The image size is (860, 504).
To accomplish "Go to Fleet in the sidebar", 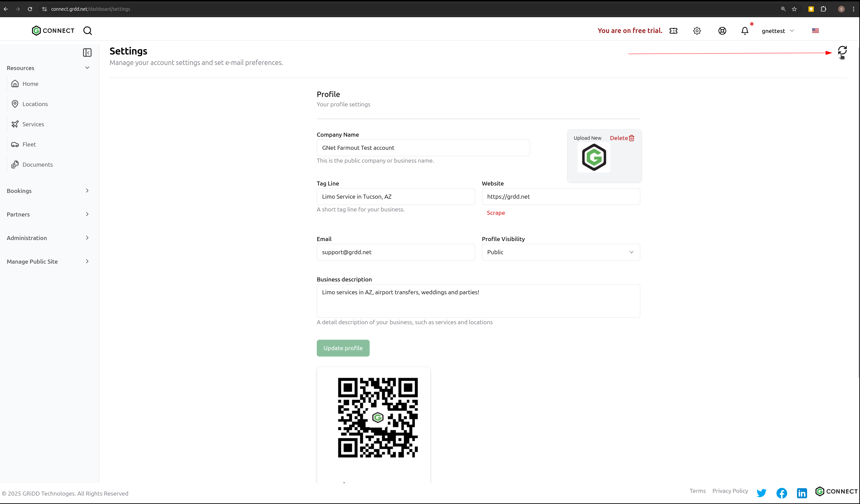I will 29,144.
